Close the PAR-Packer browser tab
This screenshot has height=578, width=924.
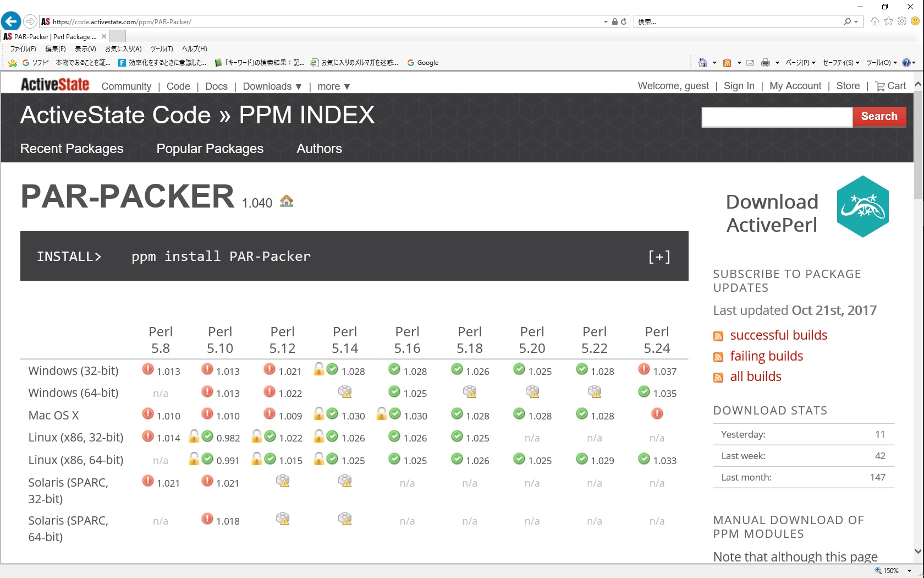pyautogui.click(x=104, y=36)
